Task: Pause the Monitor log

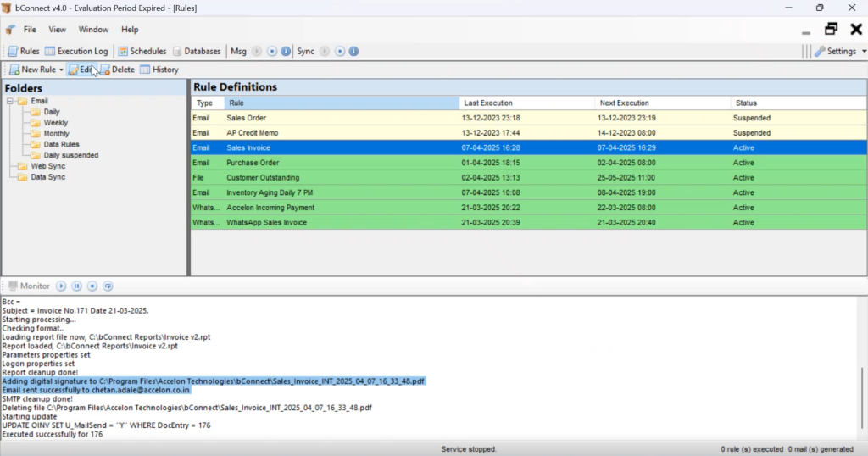Action: (76, 286)
